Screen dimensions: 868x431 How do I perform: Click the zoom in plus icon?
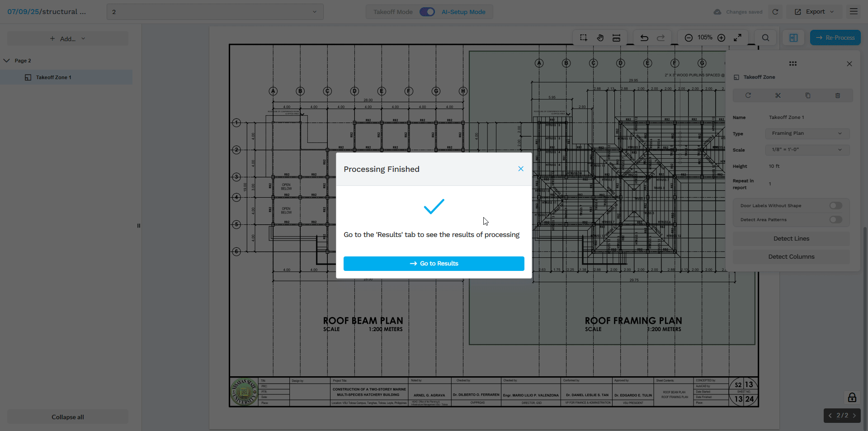[722, 38]
